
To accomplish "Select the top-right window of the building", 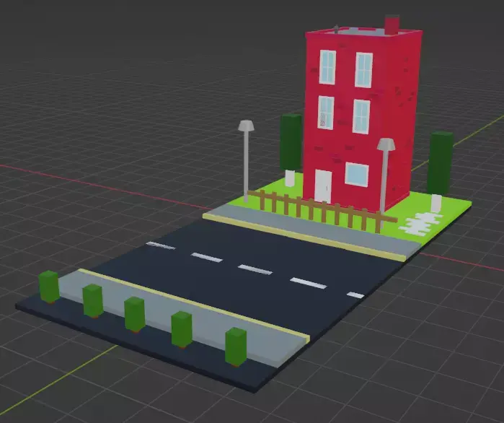I will 364,70.
